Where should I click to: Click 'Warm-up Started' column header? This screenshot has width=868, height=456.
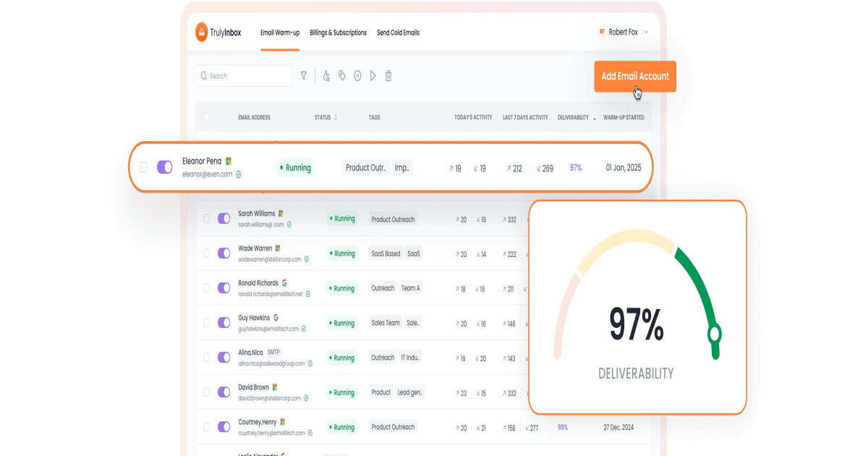(624, 117)
